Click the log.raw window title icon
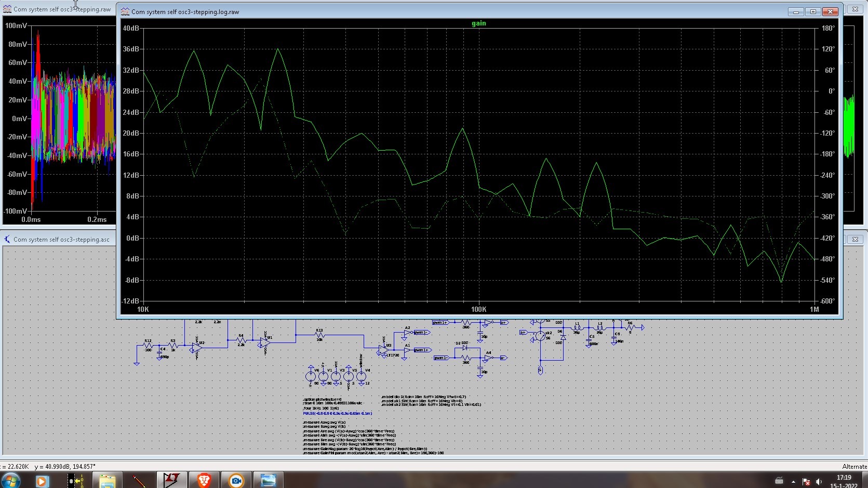This screenshot has height=488, width=868. 125,11
